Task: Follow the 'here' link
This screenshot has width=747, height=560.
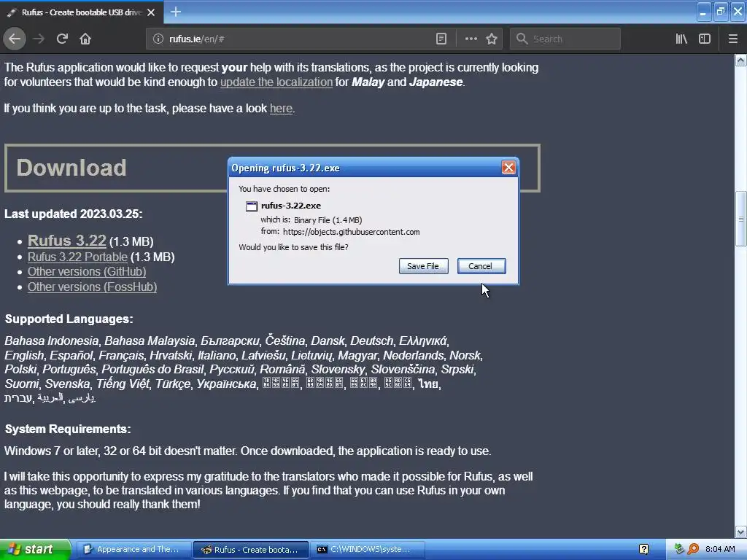Action: coord(281,109)
